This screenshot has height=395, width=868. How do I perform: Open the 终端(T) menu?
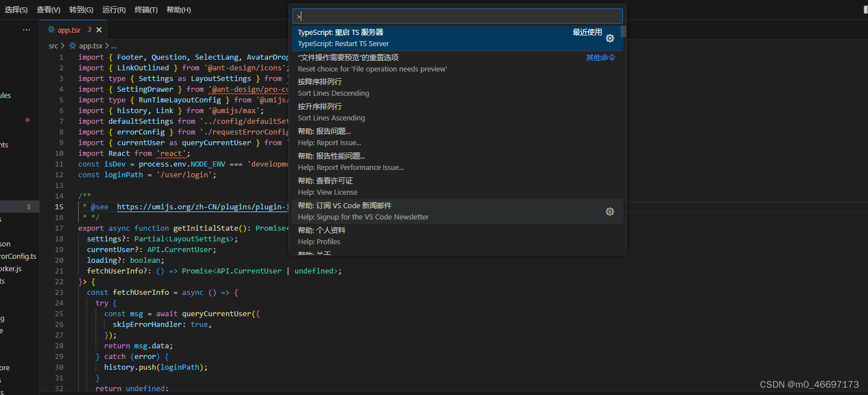[x=146, y=10]
